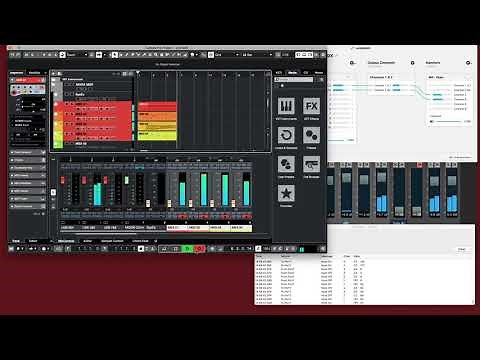480x360 pixels.
Task: Click the yellow MIDI 03 event in the timeline
Action: coord(157,126)
